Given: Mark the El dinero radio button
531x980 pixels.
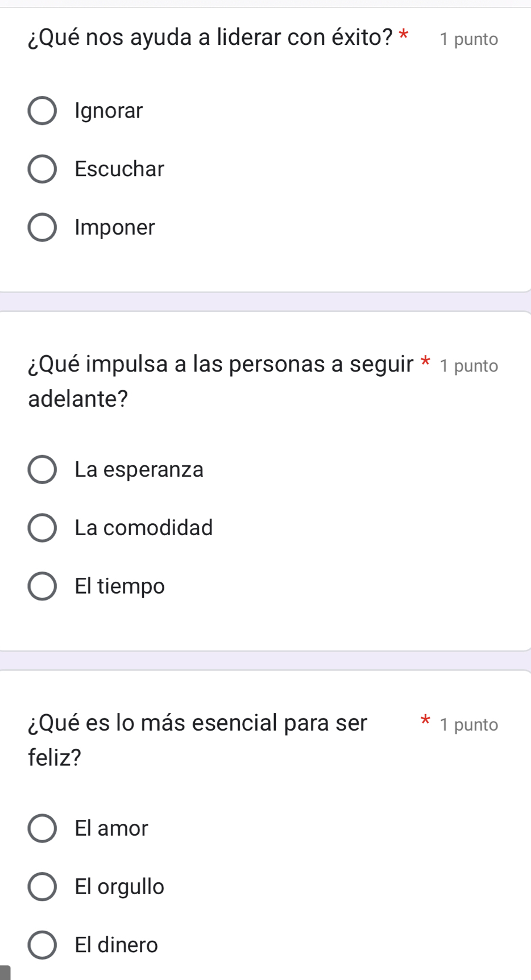Looking at the screenshot, I should pyautogui.click(x=42, y=945).
